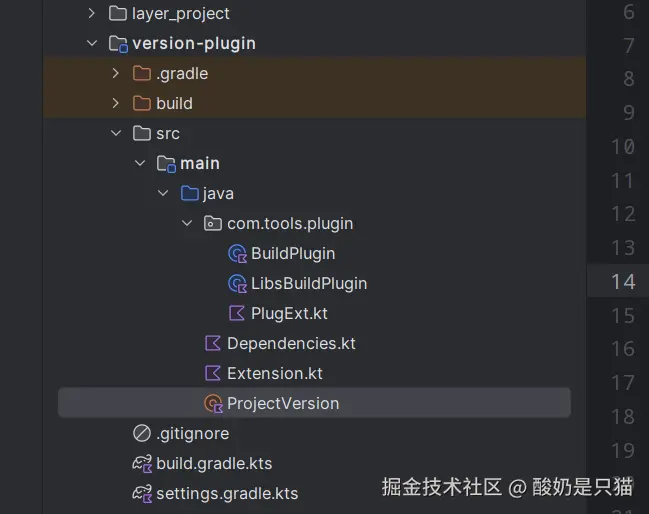Click the build.gradle.kts Gradle script icon
The image size is (649, 514).
pyautogui.click(x=141, y=463)
